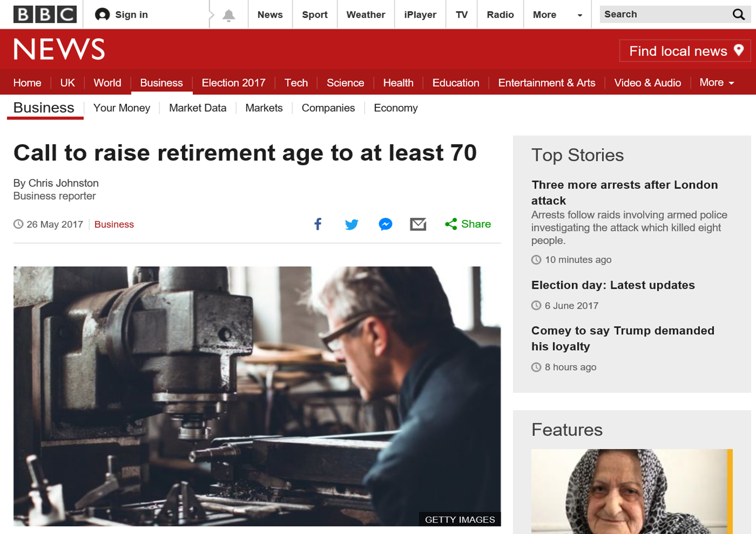Click the Features elderly woman thumbnail
The width and height of the screenshot is (756, 534).
pyautogui.click(x=632, y=491)
